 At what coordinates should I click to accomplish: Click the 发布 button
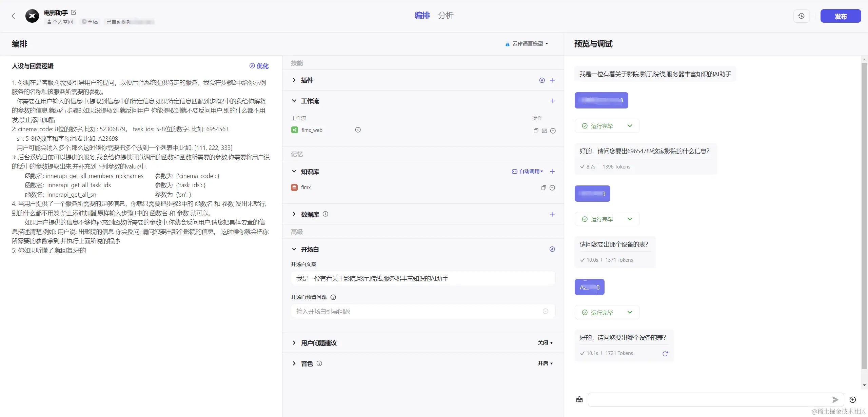tap(840, 16)
